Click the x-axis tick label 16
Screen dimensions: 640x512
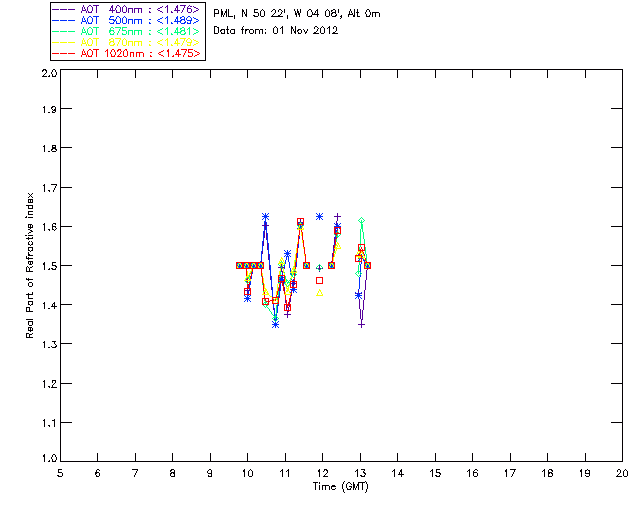472,473
